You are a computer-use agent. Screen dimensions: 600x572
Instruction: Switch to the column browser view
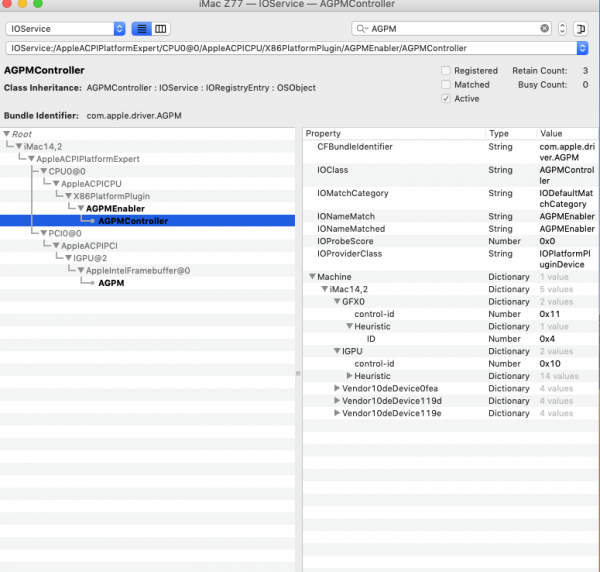162,29
